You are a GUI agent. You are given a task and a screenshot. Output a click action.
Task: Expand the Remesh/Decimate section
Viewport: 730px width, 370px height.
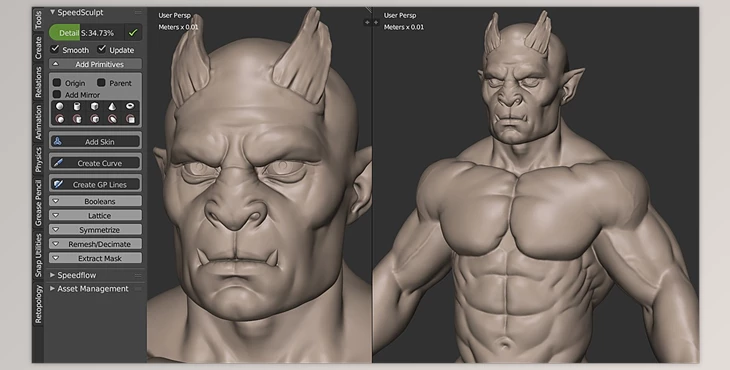tap(95, 244)
